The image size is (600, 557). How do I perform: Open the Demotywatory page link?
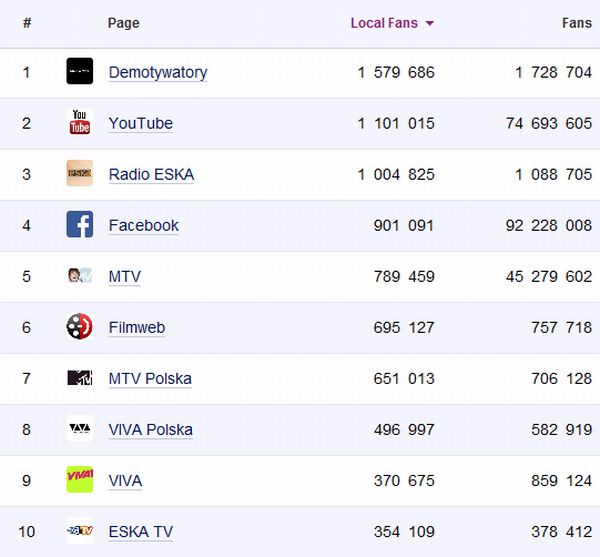(x=158, y=72)
